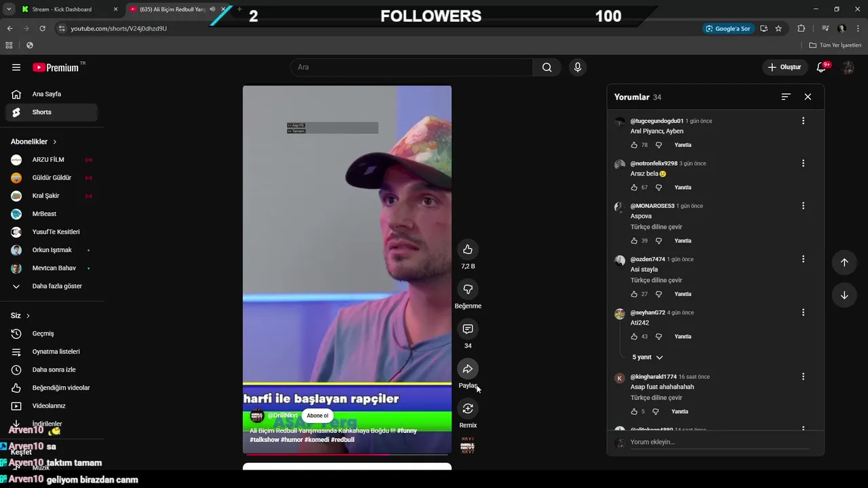The image size is (868, 488).
Task: Close the Yorumlar comments panel
Action: tap(808, 97)
